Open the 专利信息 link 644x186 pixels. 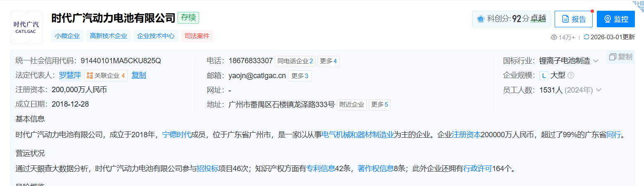[x=321, y=168]
